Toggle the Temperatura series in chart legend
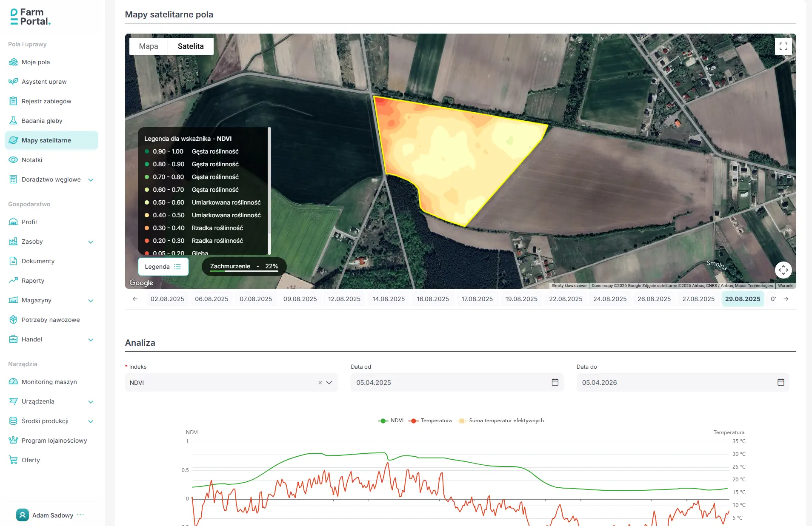Screen dimensions: 812x526 tap(430, 421)
